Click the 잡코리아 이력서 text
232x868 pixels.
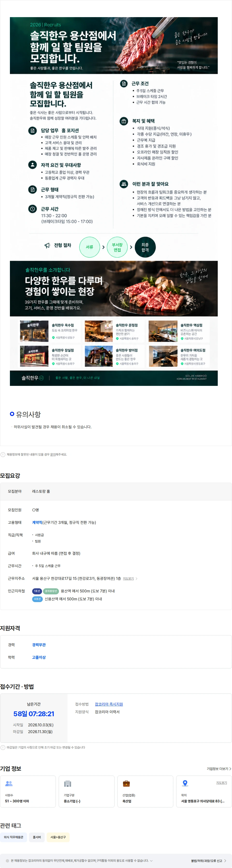(107, 712)
